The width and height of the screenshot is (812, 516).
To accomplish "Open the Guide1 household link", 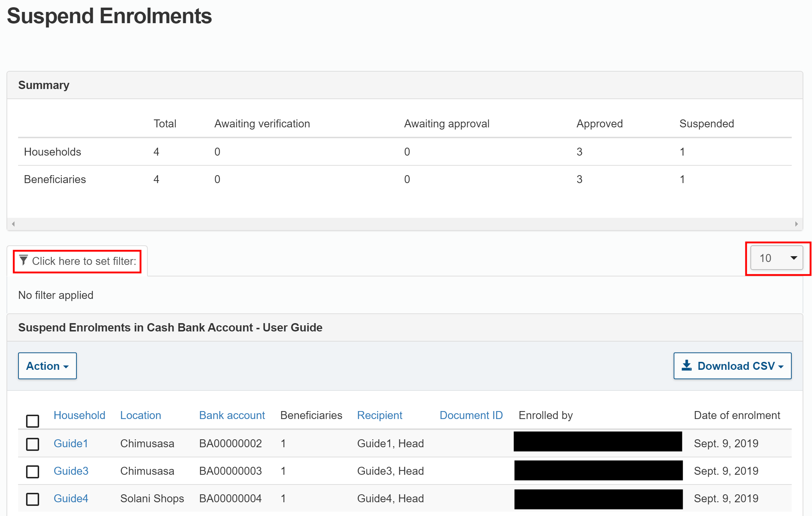I will pyautogui.click(x=71, y=443).
